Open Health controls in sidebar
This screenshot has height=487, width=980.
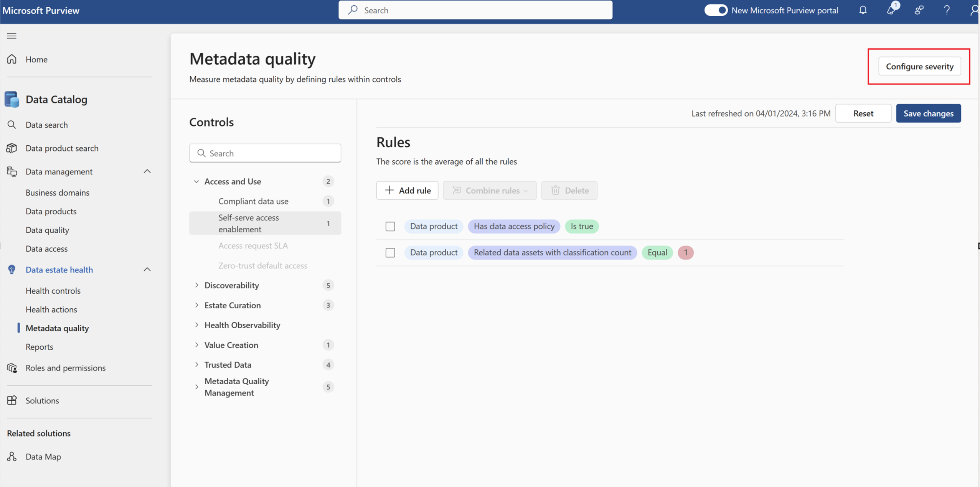(x=53, y=291)
